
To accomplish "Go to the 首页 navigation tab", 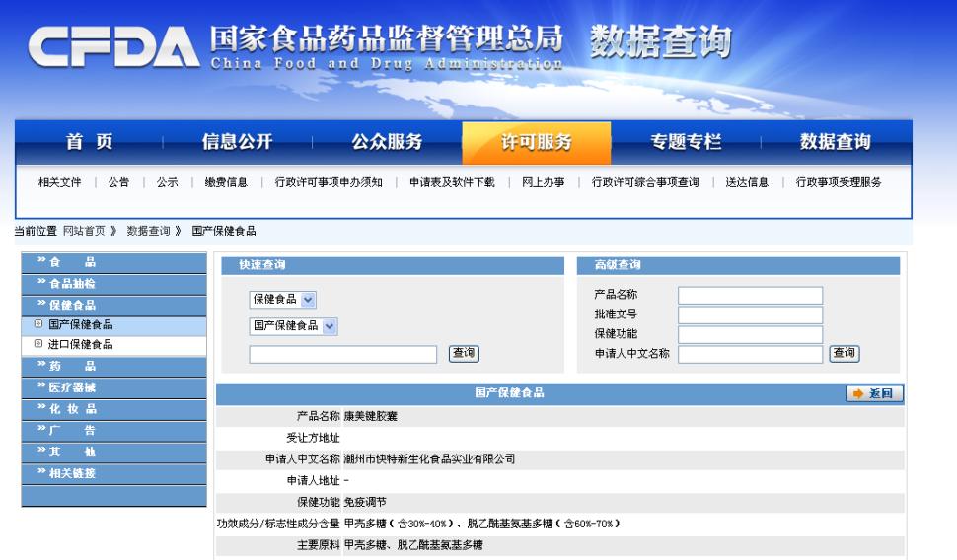I will [x=89, y=142].
